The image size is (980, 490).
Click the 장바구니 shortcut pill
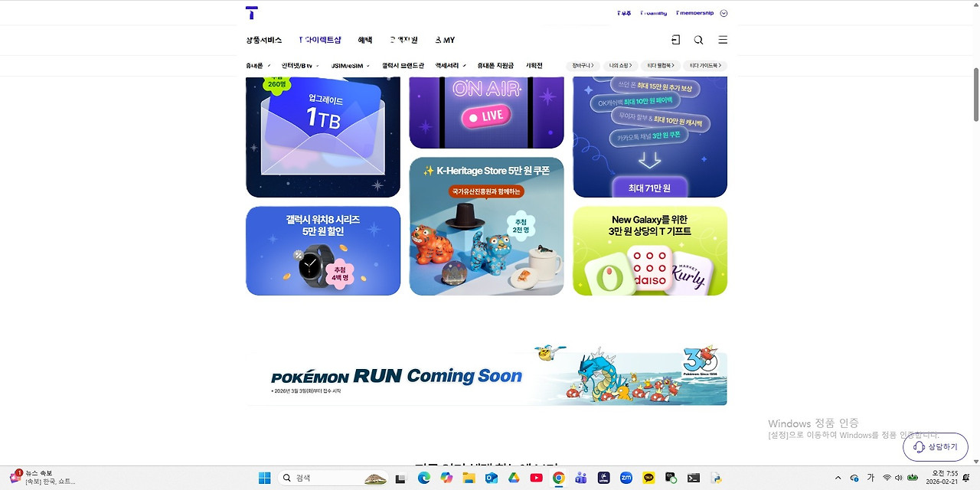583,66
